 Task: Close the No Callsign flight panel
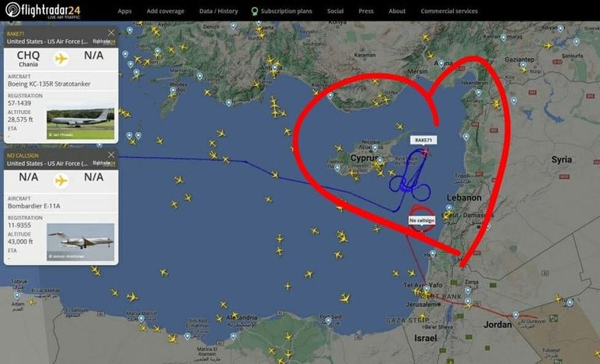tap(111, 155)
